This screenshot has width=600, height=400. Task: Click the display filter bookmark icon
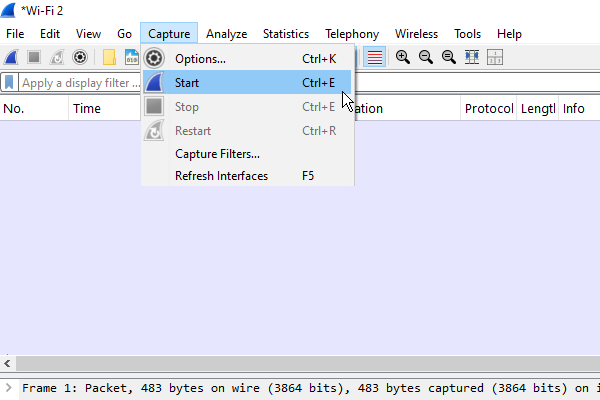pos(9,82)
